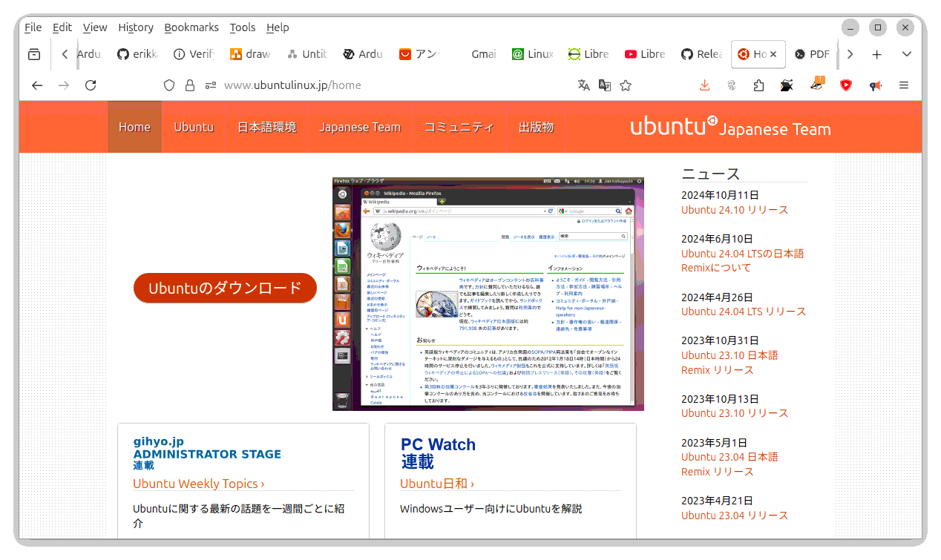
Task: Open Ubuntu 24.04 LTSの日本語 Remixについて link
Action: coord(742,260)
